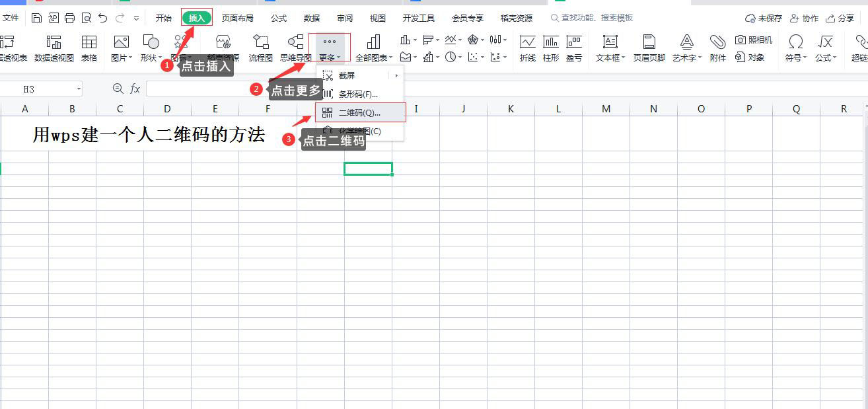This screenshot has height=409, width=868.
Task: Click the zoom magnifier icon beside fx
Action: click(x=118, y=89)
